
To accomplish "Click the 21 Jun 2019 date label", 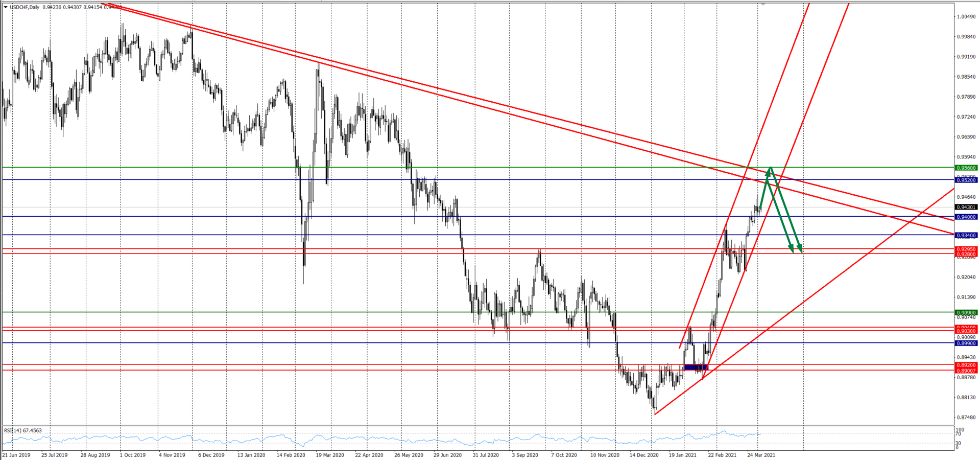I will coord(16,455).
